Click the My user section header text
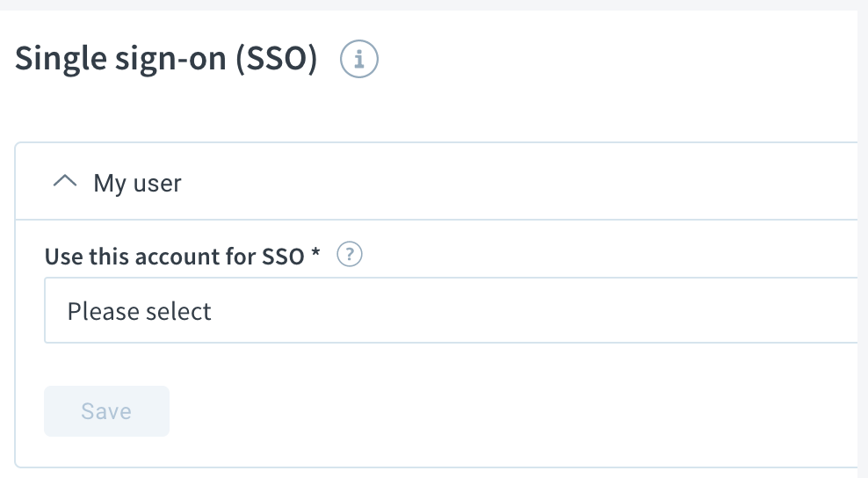The width and height of the screenshot is (868, 478). tap(137, 184)
